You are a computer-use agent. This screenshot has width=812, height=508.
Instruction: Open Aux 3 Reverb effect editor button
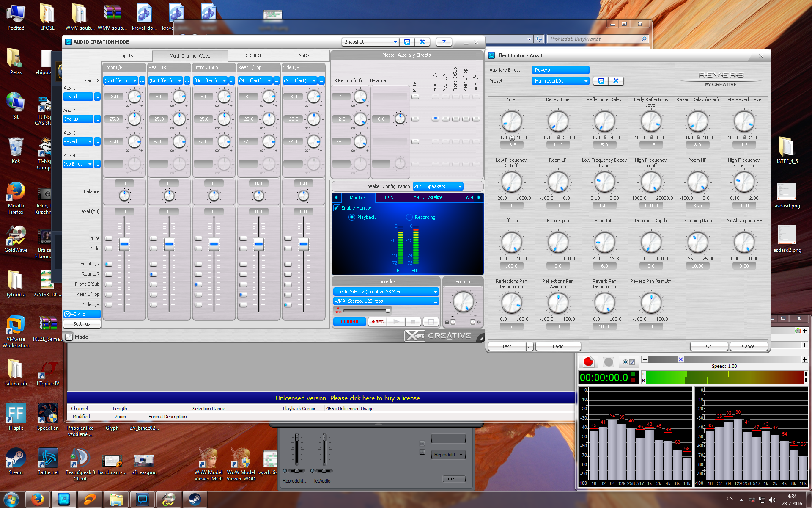97,142
